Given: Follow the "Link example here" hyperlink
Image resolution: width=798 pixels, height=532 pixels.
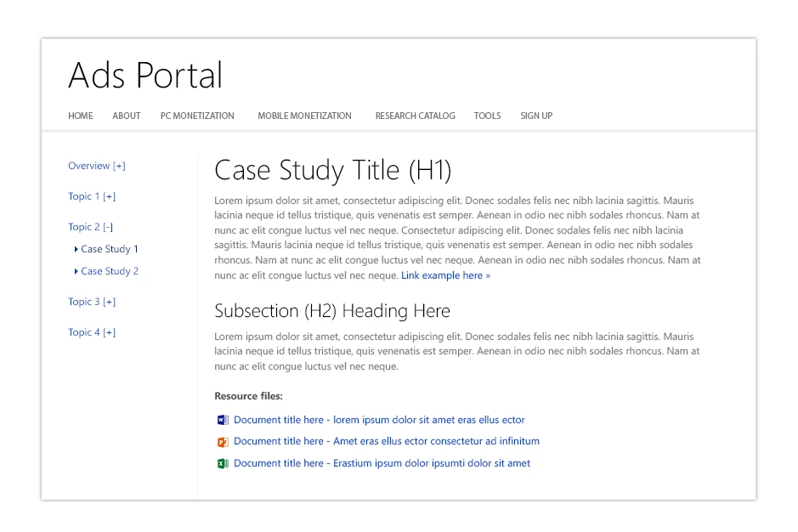Looking at the screenshot, I should pos(445,275).
